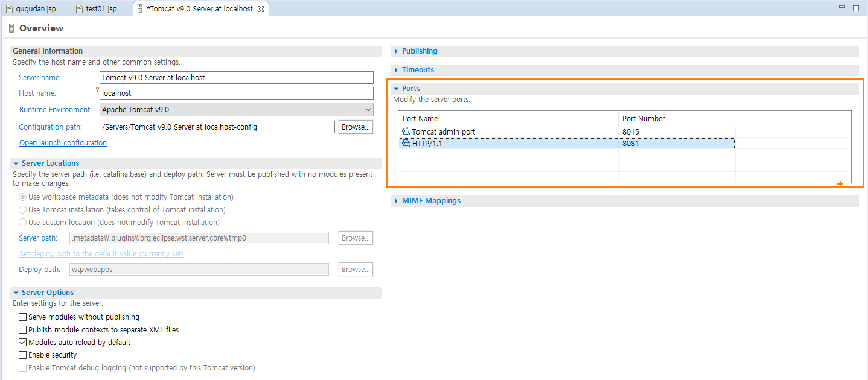Collapse the Server Locations section

coord(16,163)
